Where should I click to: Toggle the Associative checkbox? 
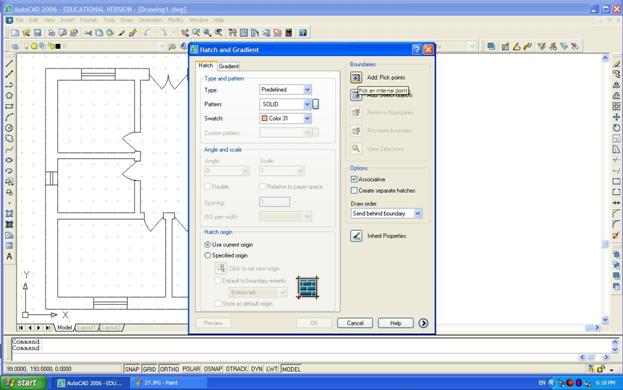354,180
